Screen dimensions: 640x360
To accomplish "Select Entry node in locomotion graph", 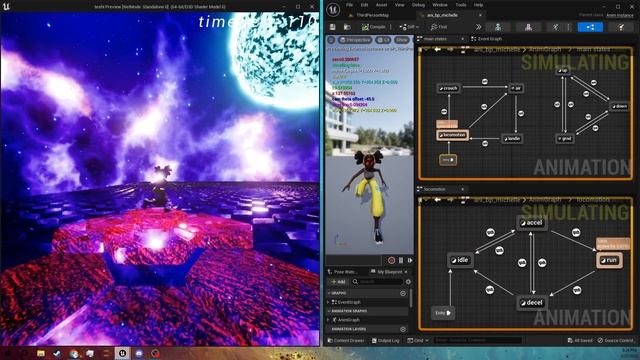I will [x=443, y=313].
